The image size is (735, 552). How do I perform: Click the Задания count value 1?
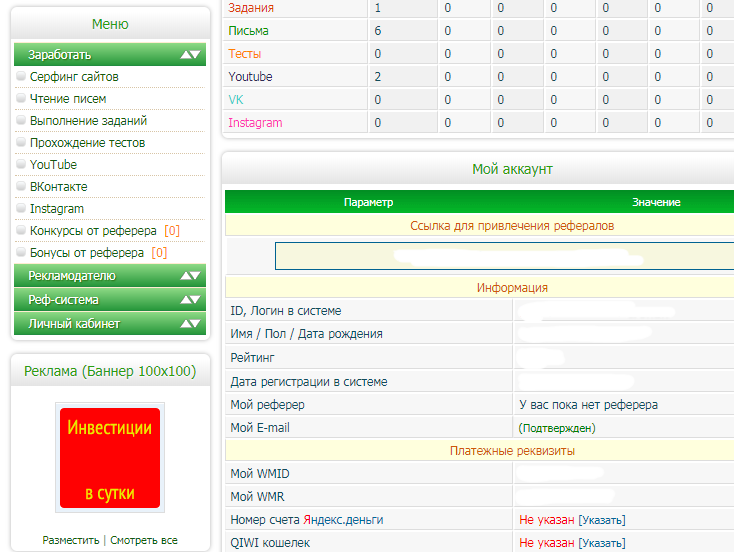[378, 8]
